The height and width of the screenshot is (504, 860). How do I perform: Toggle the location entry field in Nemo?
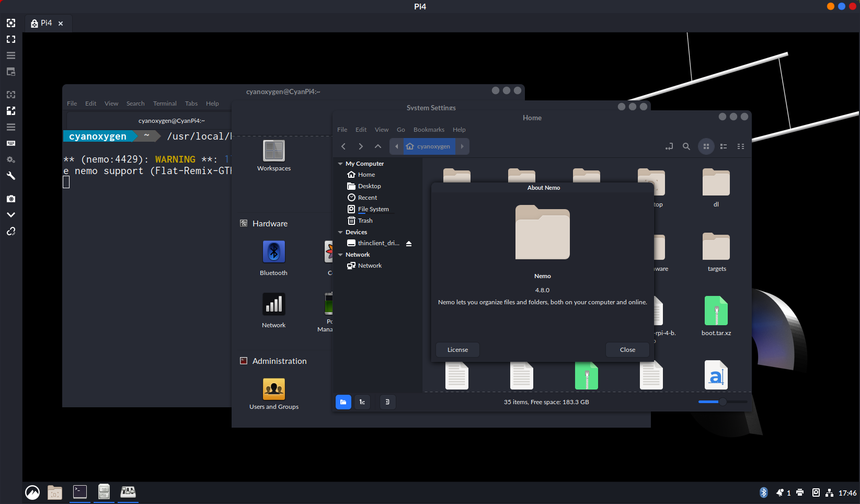pos(669,146)
